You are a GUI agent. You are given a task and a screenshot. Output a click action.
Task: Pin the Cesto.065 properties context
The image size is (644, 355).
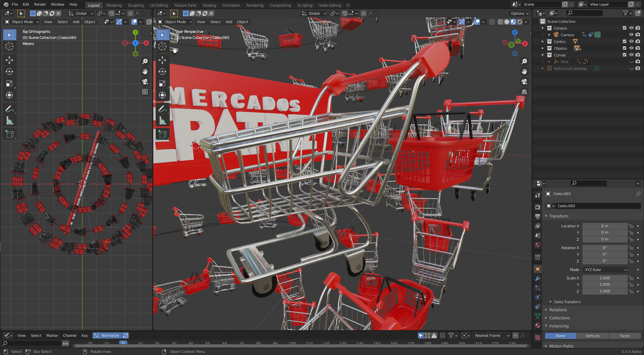[638, 194]
